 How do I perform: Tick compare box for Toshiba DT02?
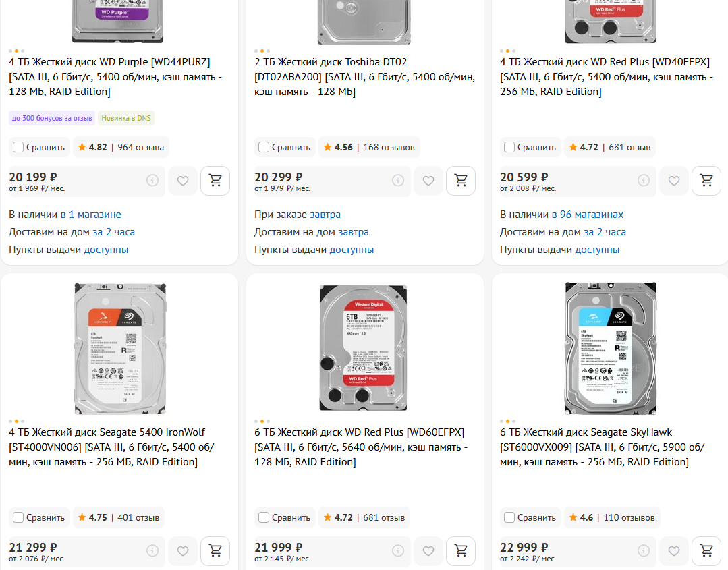[x=264, y=147]
